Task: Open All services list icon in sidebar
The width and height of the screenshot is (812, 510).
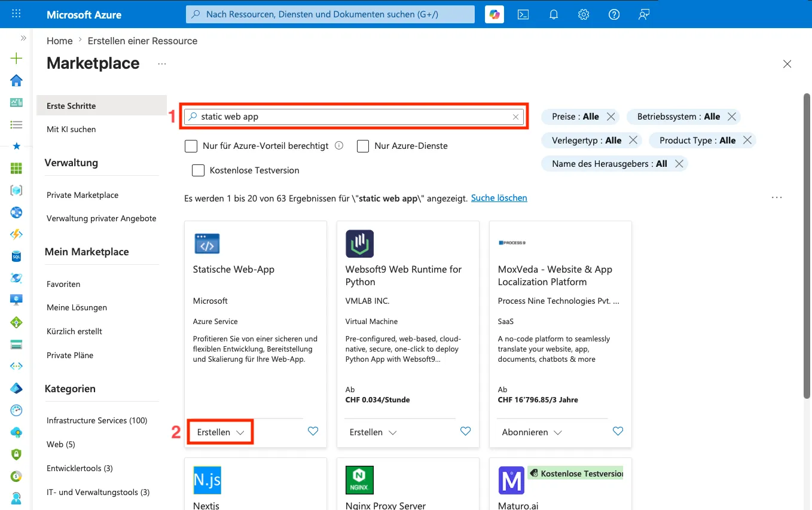Action: click(17, 124)
